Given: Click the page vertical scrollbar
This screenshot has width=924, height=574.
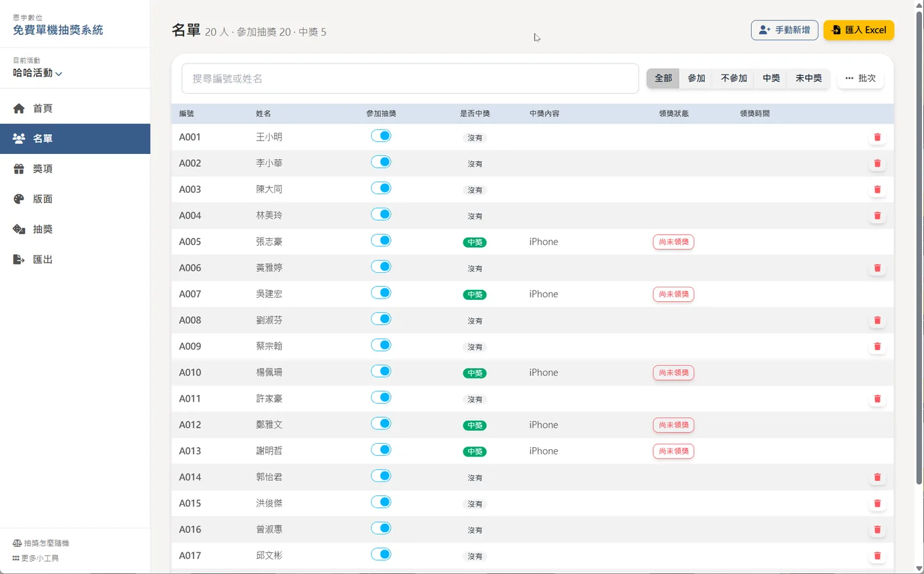Looking at the screenshot, I should [x=919, y=248].
